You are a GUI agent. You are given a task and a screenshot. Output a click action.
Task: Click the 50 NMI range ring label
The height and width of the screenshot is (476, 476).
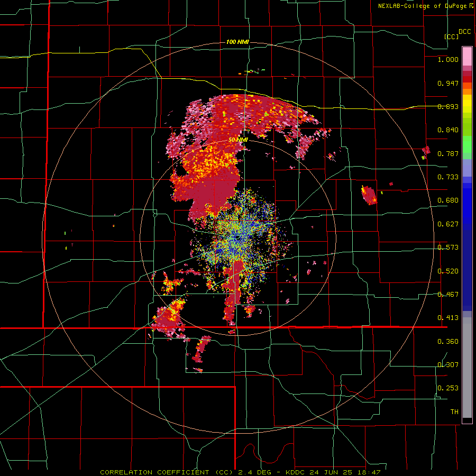tap(238, 140)
